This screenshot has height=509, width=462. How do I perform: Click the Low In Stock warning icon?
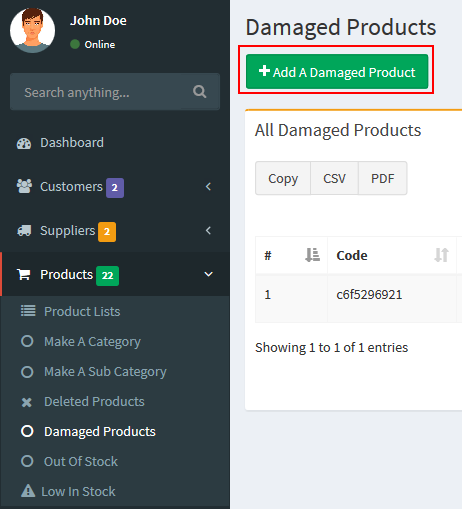click(x=28, y=491)
